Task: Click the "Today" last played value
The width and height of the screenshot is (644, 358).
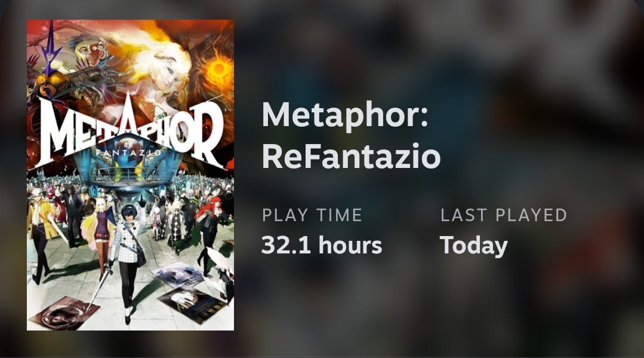Action: tap(473, 246)
